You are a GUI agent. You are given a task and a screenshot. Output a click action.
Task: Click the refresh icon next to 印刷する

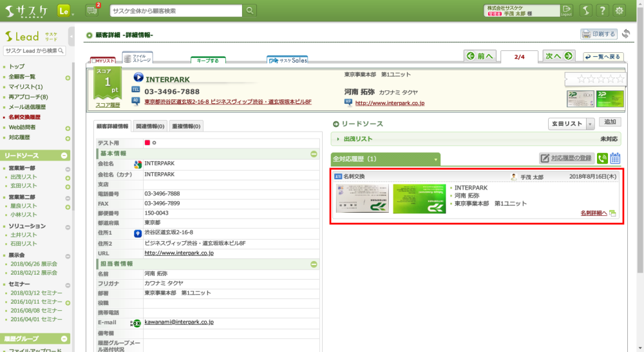(x=625, y=34)
